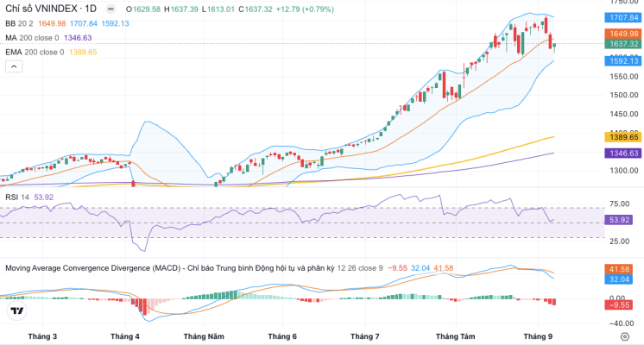Click the 1707.84 upper band price label
This screenshot has height=345, width=644.
click(x=623, y=17)
